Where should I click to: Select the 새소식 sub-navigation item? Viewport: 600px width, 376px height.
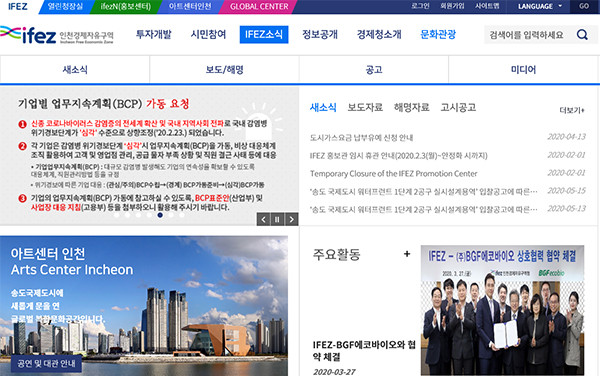click(75, 70)
